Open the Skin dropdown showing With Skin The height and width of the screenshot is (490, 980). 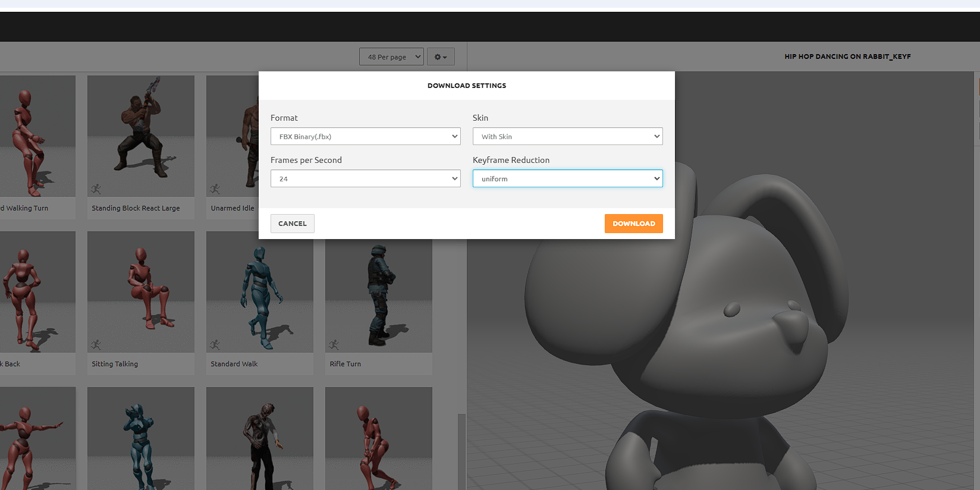[567, 136]
